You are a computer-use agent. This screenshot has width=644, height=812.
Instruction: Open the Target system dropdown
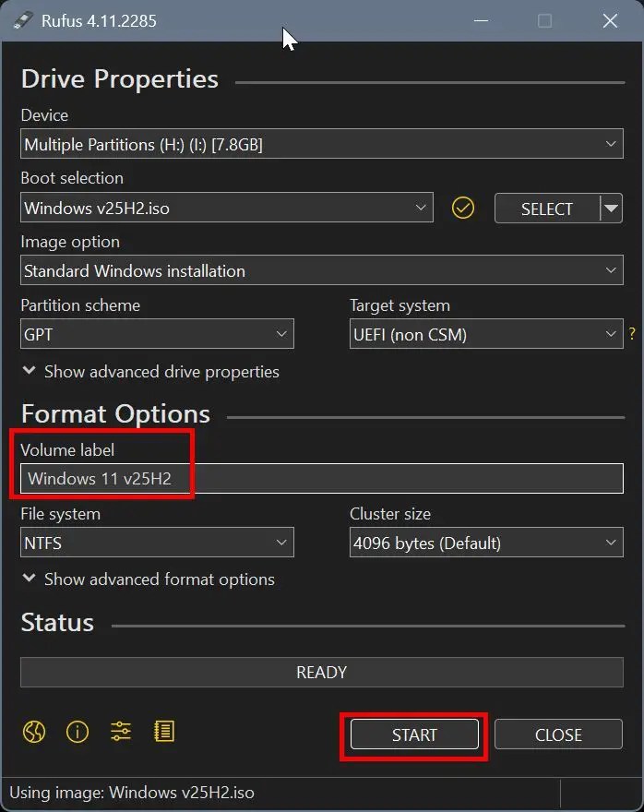pyautogui.click(x=486, y=334)
